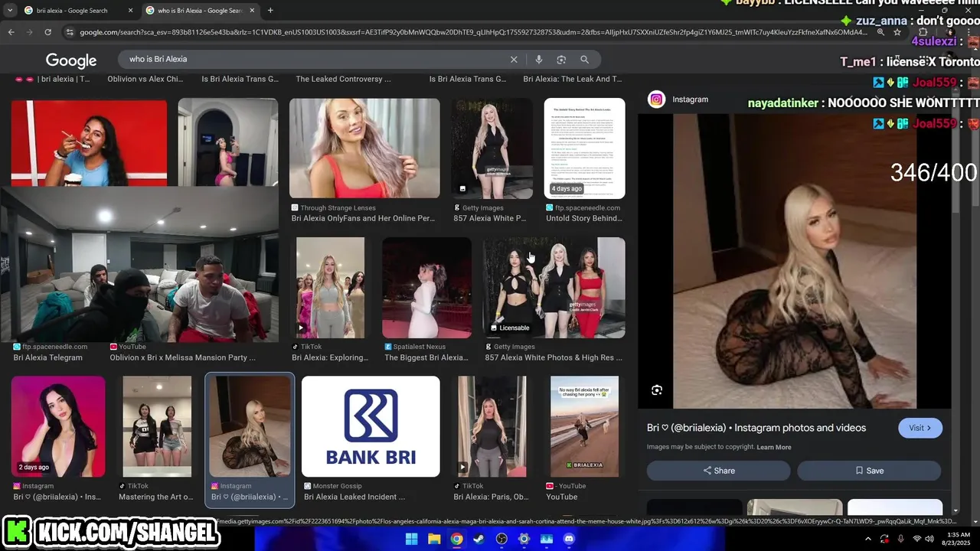The width and height of the screenshot is (980, 551).
Task: Share the previewed image
Action: [x=718, y=471]
